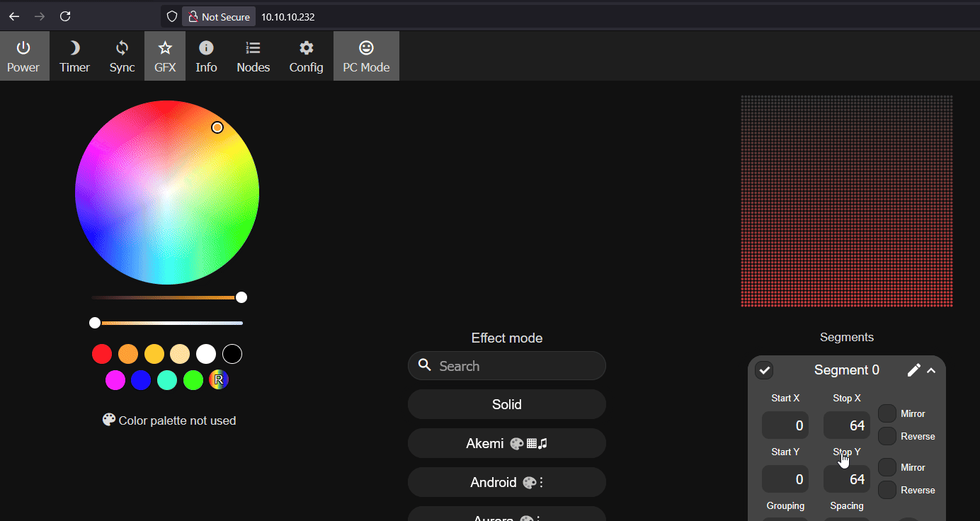The image size is (980, 521).
Task: Click the white balance slider knob
Action: (x=95, y=323)
